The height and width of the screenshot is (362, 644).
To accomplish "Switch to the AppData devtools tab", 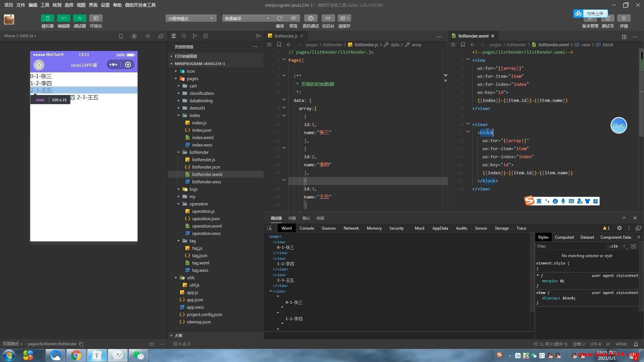I will [440, 228].
